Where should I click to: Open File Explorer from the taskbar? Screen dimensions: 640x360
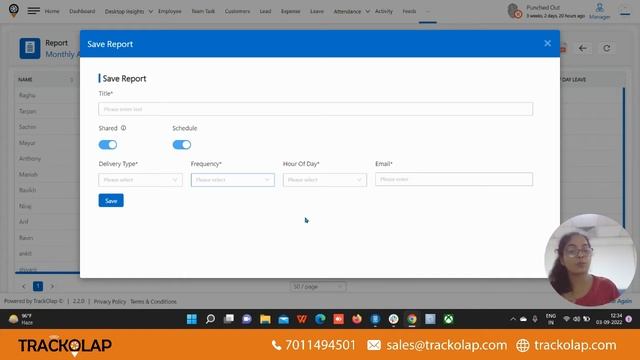tap(265, 319)
